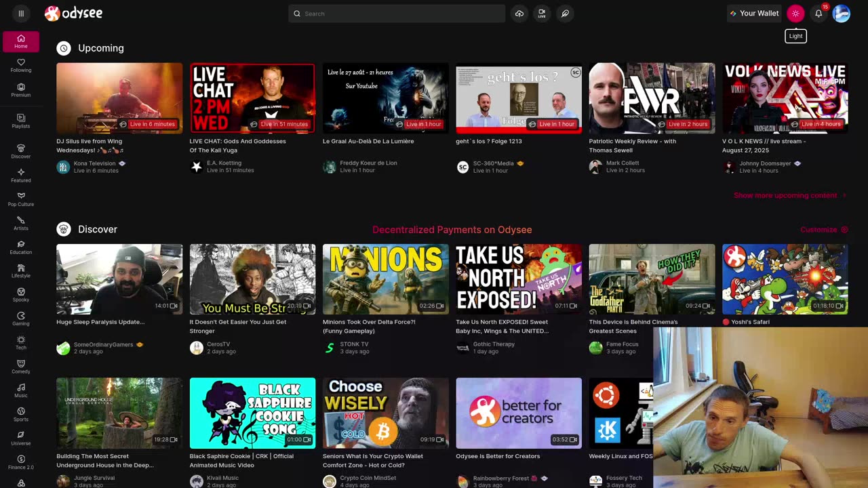Screen dimensions: 868x488
Task: Go to Home in sidebar
Action: 21,41
